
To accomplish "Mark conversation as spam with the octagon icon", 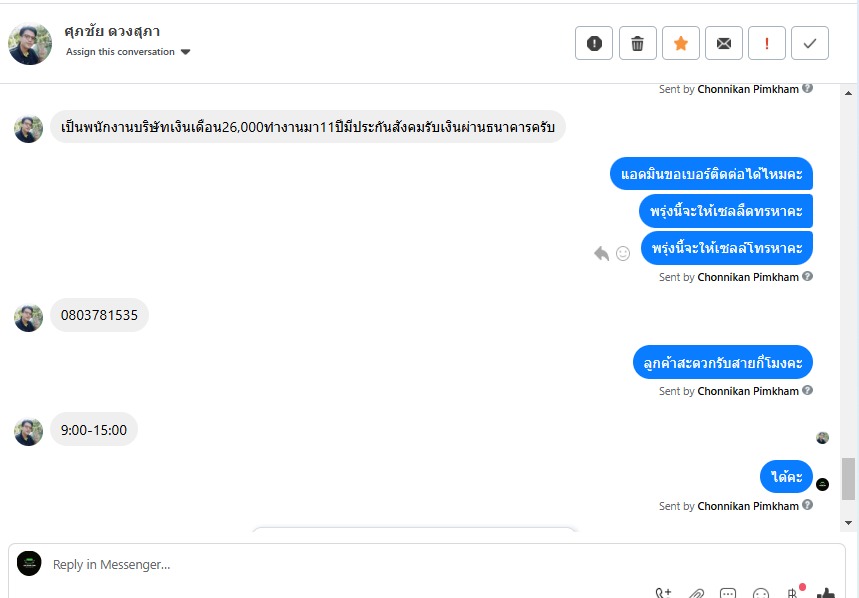I will click(594, 43).
